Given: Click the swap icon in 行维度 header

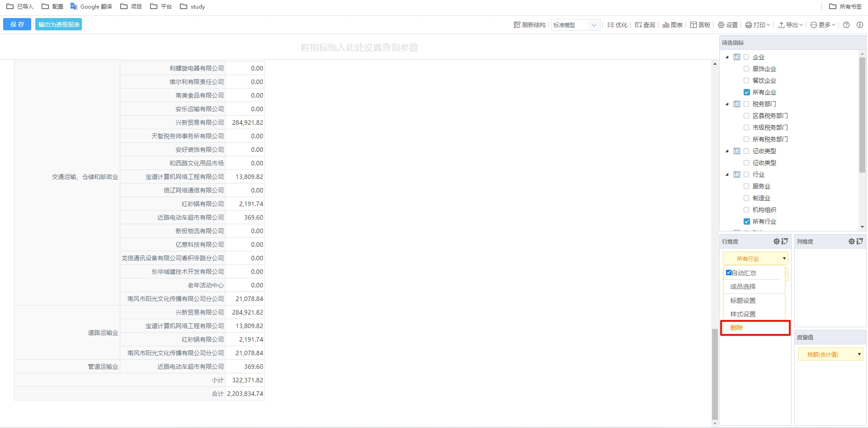Looking at the screenshot, I should 784,241.
